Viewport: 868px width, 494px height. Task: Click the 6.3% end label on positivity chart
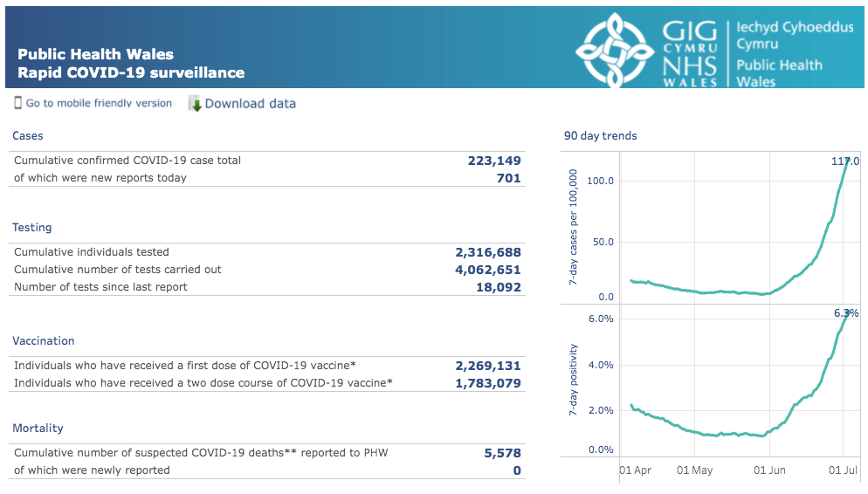[846, 313]
